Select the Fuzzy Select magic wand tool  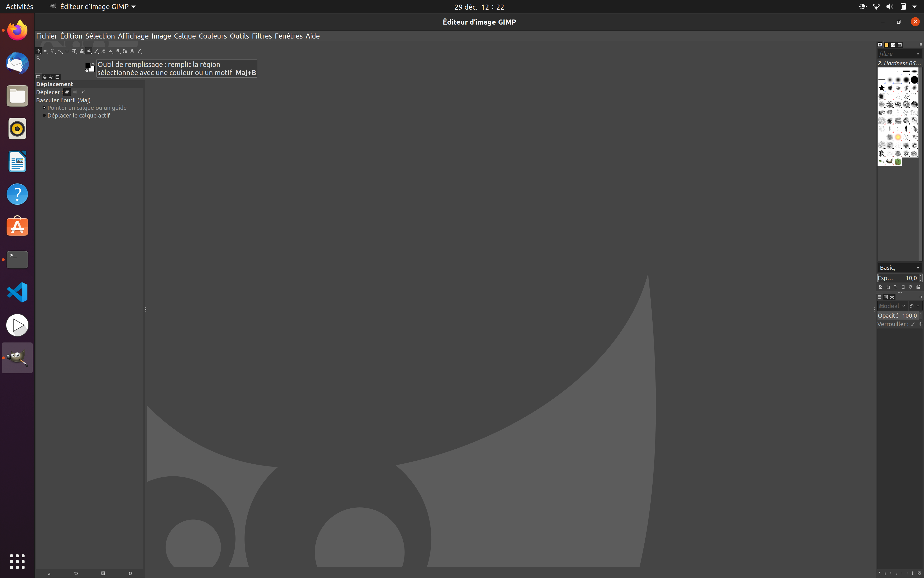click(x=60, y=51)
